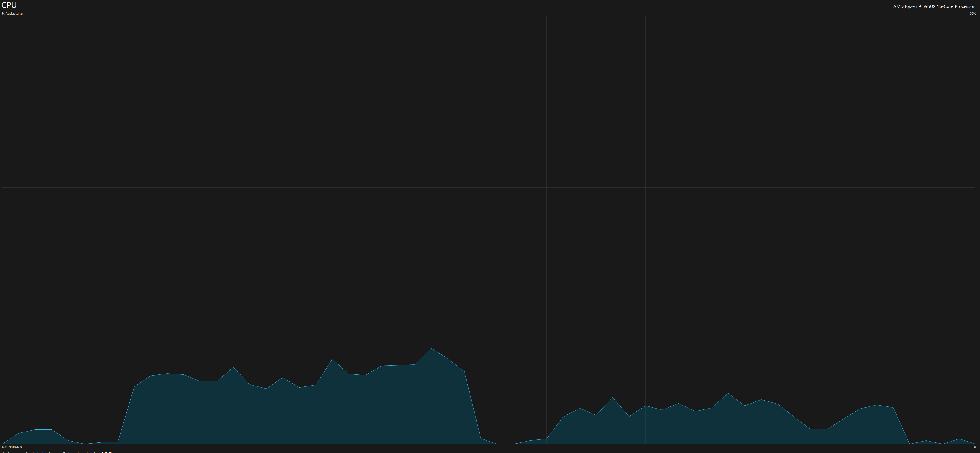
Task: Click the CPU heading title
Action: (x=9, y=5)
